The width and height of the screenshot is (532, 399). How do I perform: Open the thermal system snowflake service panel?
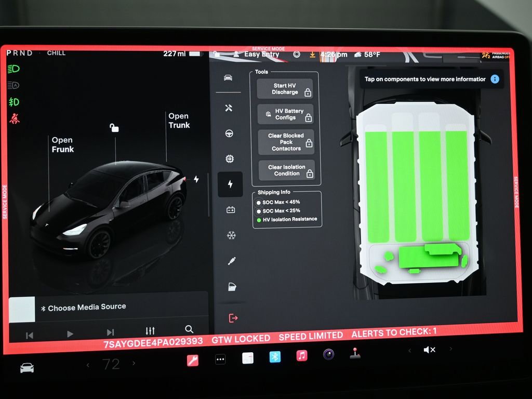point(230,235)
